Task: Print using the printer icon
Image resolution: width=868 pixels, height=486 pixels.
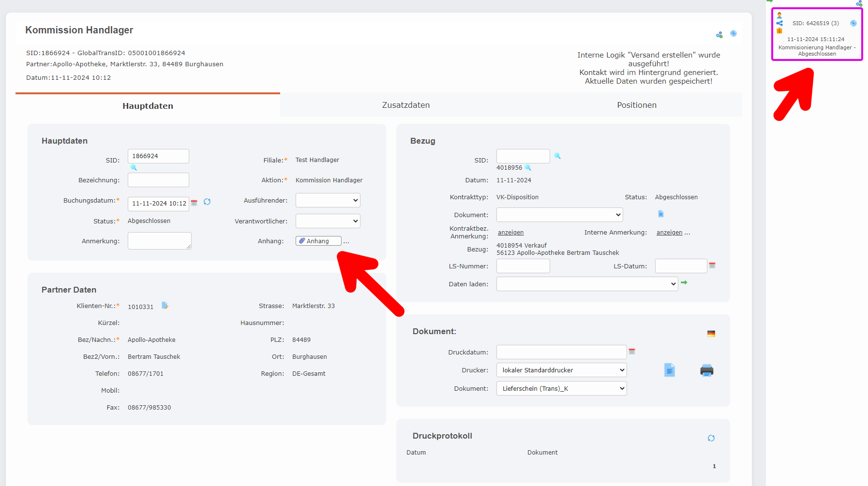Action: click(x=707, y=370)
